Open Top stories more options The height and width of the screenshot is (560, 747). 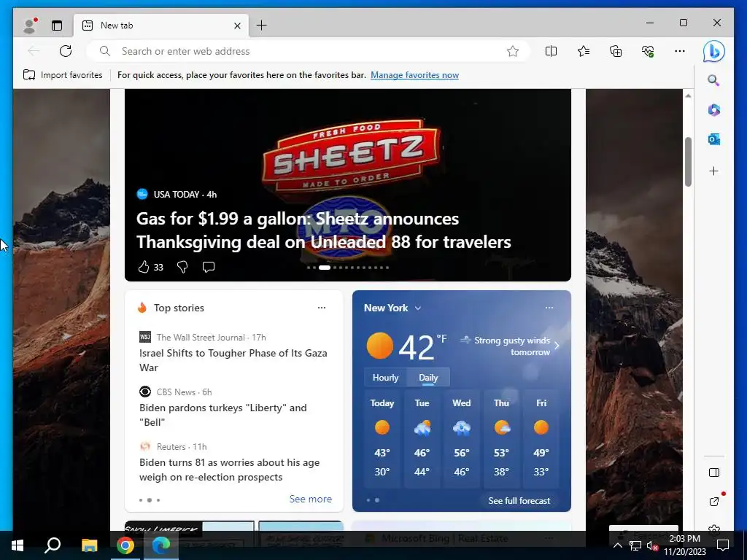pos(322,308)
